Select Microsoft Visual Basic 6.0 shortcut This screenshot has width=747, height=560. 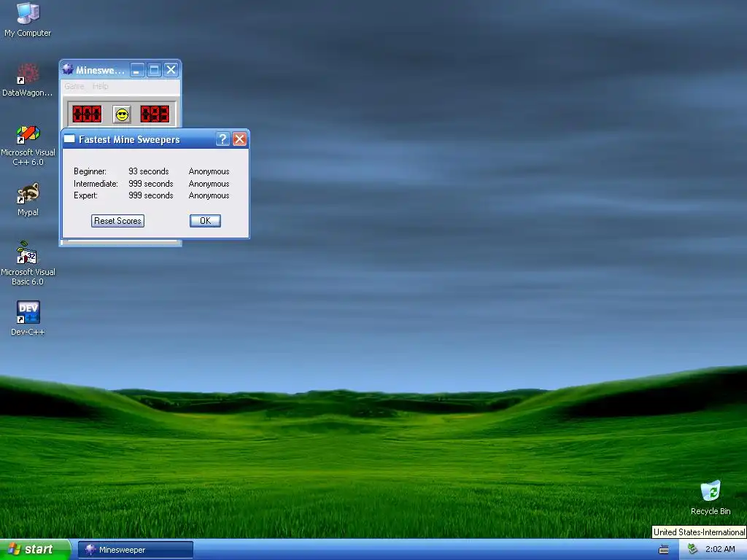coord(28,263)
